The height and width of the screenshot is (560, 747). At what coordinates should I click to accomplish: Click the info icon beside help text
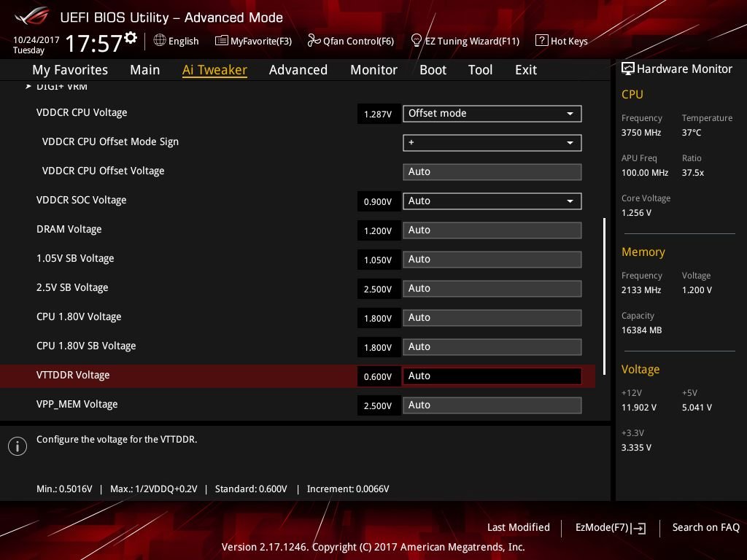(x=18, y=446)
